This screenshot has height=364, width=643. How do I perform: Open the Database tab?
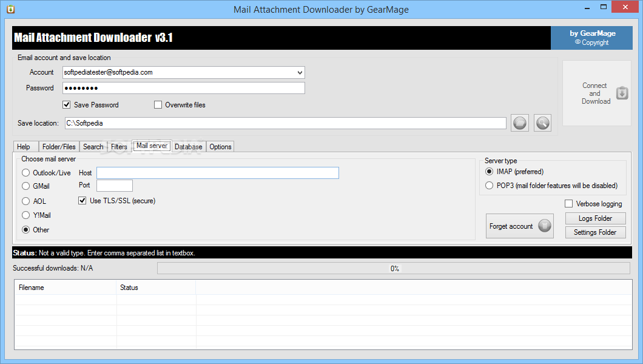coord(188,147)
